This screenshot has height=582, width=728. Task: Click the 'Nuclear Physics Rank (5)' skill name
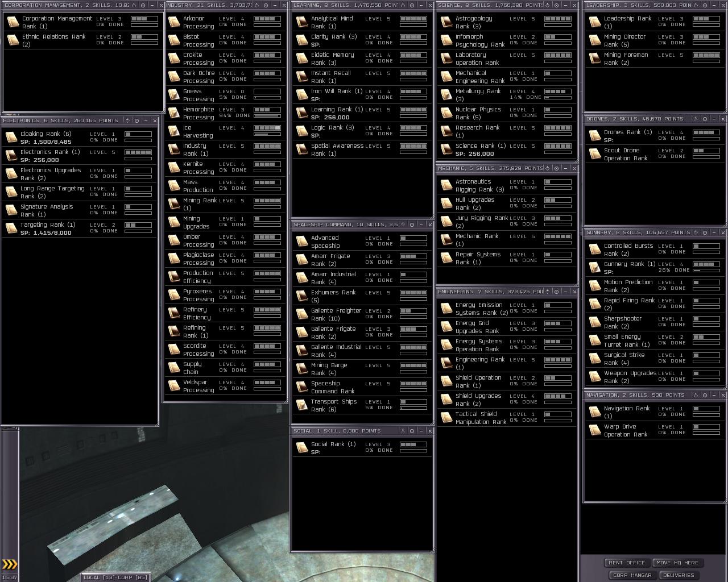click(x=478, y=114)
